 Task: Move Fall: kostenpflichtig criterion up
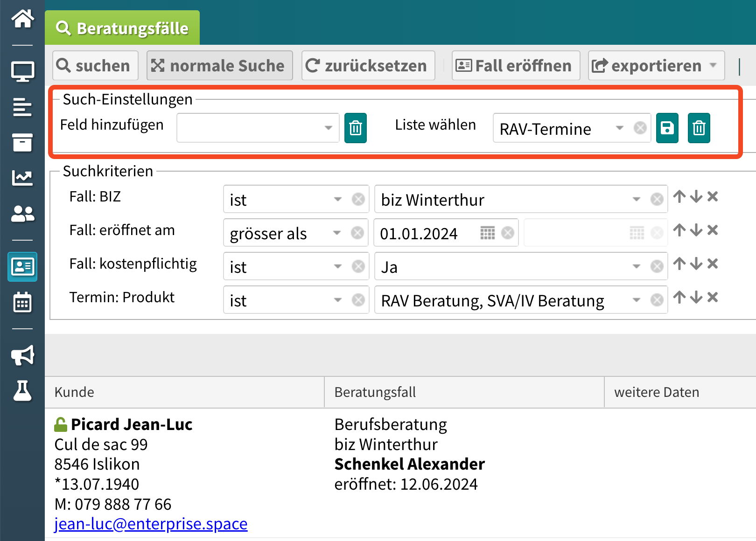(x=679, y=264)
